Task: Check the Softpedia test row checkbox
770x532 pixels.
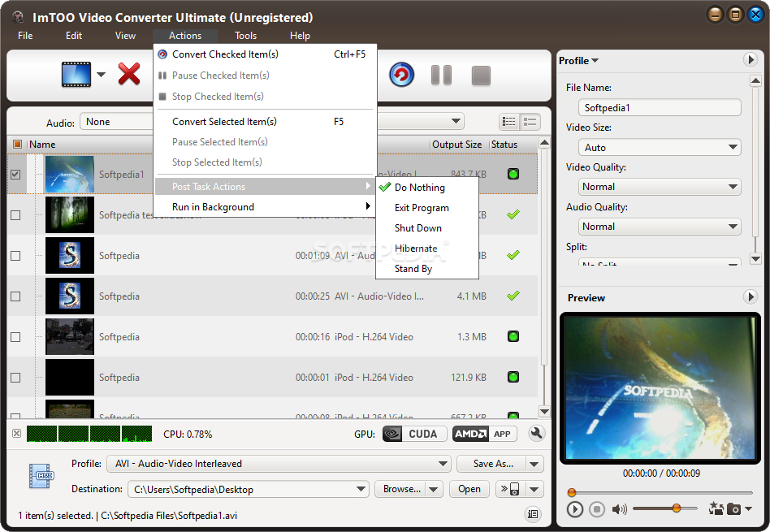Action: click(15, 215)
